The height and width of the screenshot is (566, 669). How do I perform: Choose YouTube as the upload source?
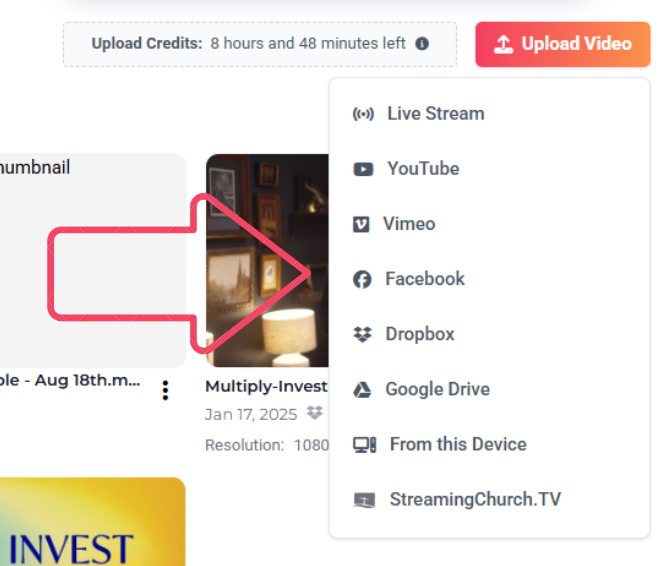pos(489,169)
